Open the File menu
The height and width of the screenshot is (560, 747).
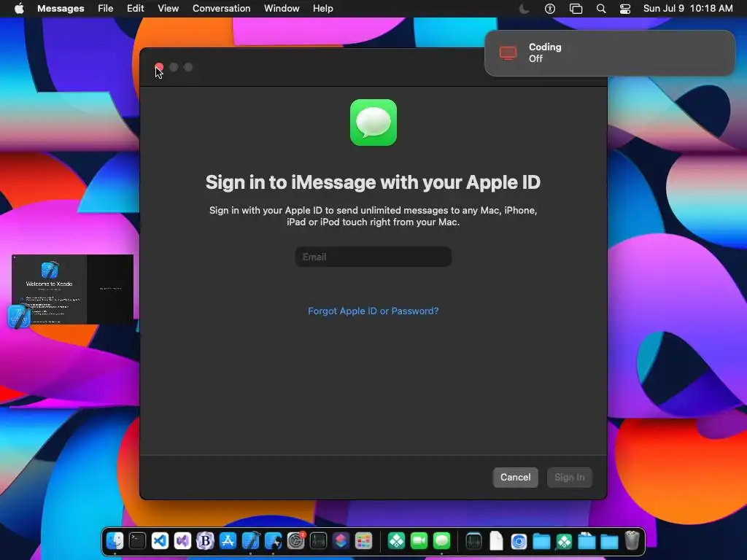(x=105, y=9)
